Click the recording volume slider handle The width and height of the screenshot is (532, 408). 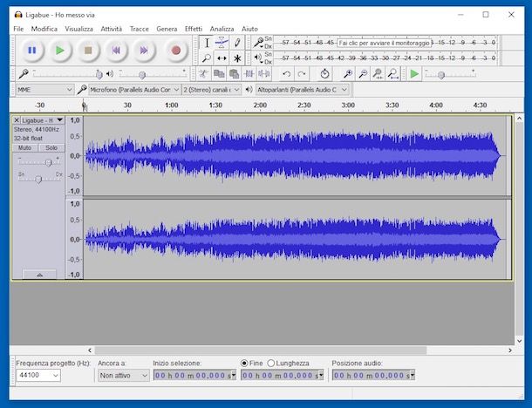pyautogui.click(x=99, y=74)
